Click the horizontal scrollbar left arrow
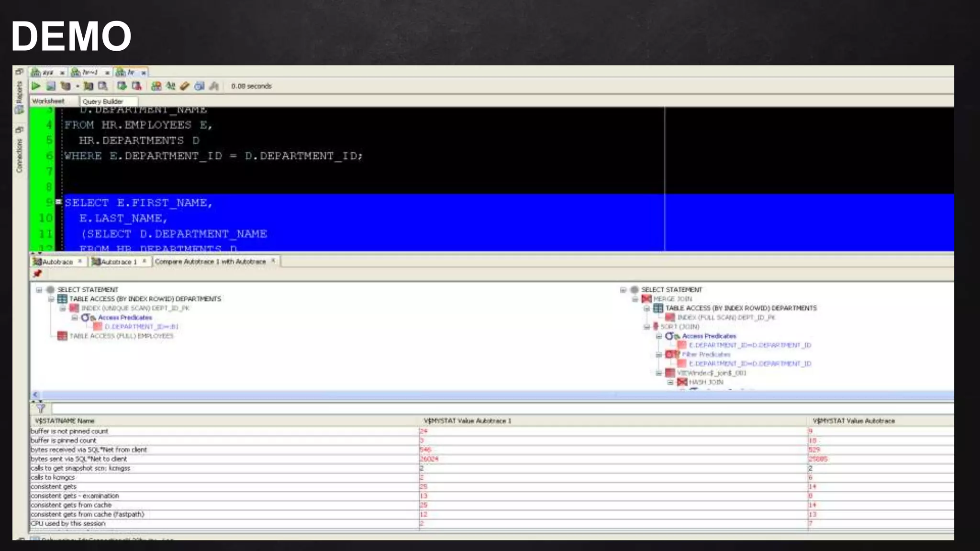The height and width of the screenshot is (551, 980). pos(35,395)
